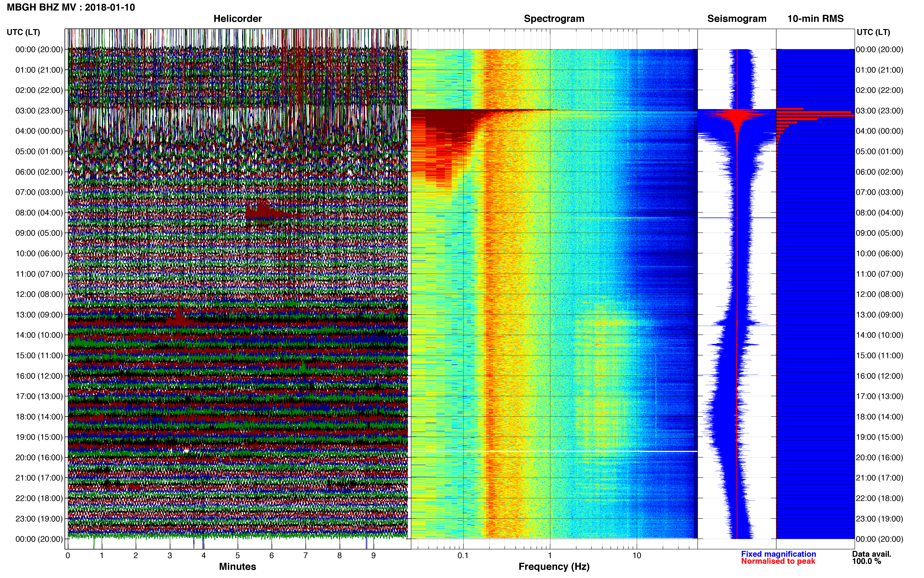924x578 pixels.
Task: Click the '9' minutes tick label
Action: [373, 555]
